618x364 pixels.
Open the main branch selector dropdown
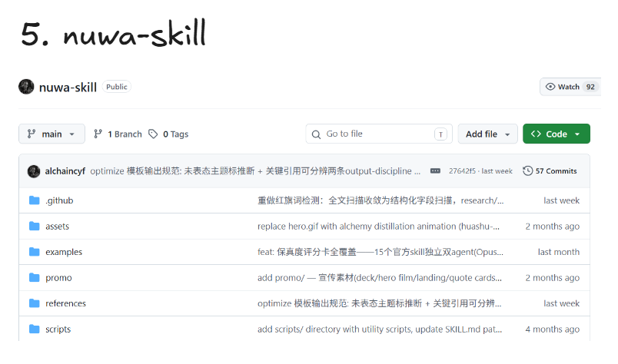coord(51,134)
